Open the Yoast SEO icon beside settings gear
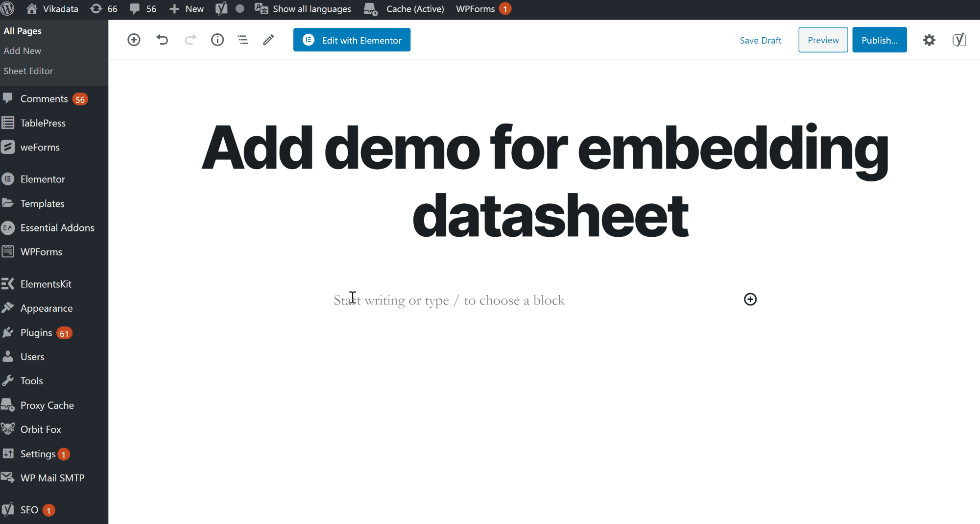 pos(959,40)
